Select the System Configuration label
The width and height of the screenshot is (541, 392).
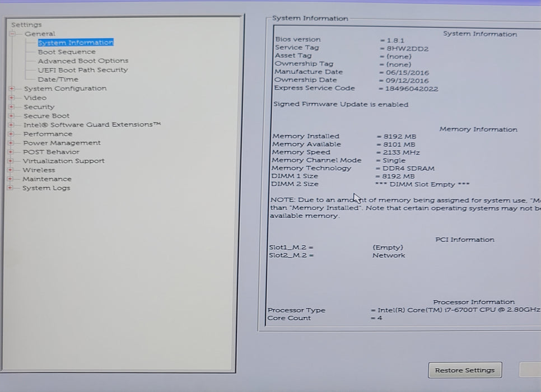65,88
